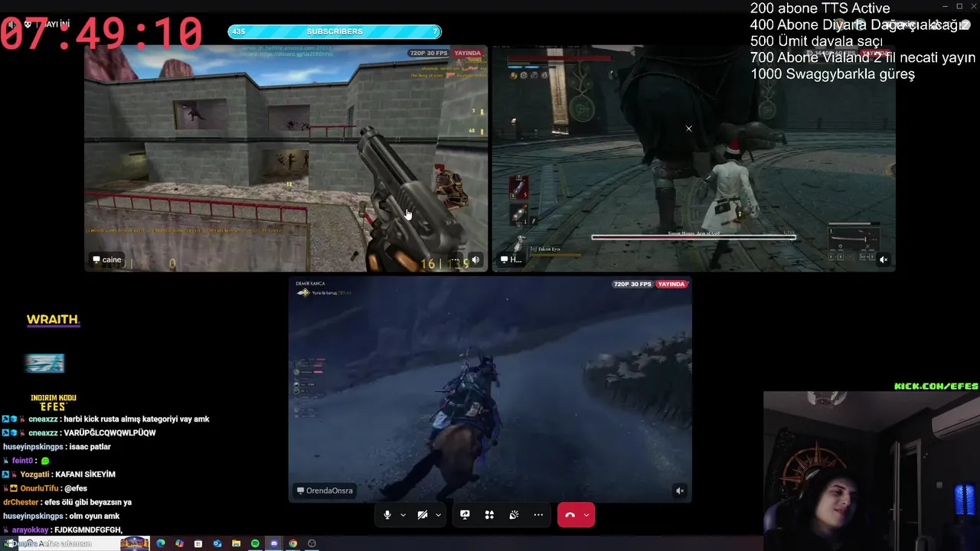This screenshot has width=980, height=551.
Task: Click the YAYINDA badge on OrendaOnsra's stream
Action: (x=671, y=284)
